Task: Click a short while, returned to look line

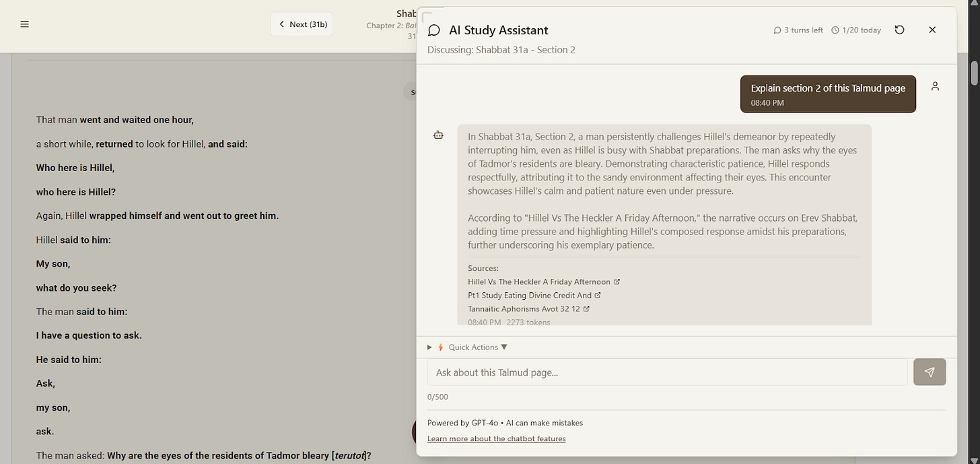Action: point(142,144)
